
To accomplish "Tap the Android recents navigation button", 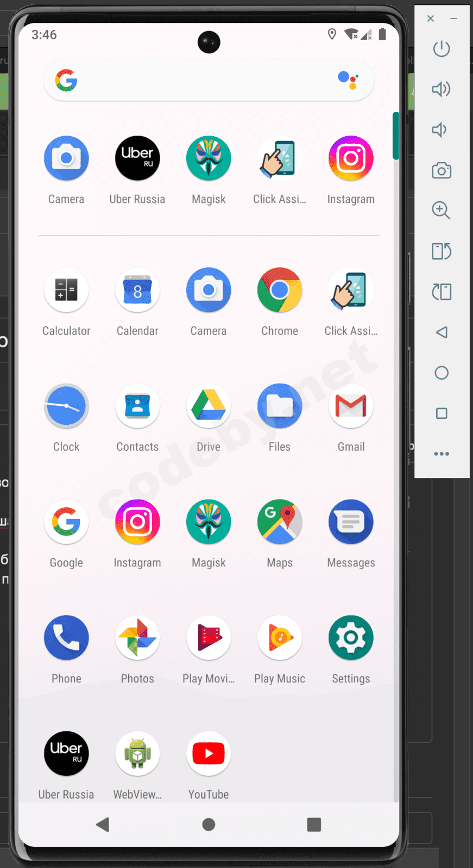I will 314,825.
